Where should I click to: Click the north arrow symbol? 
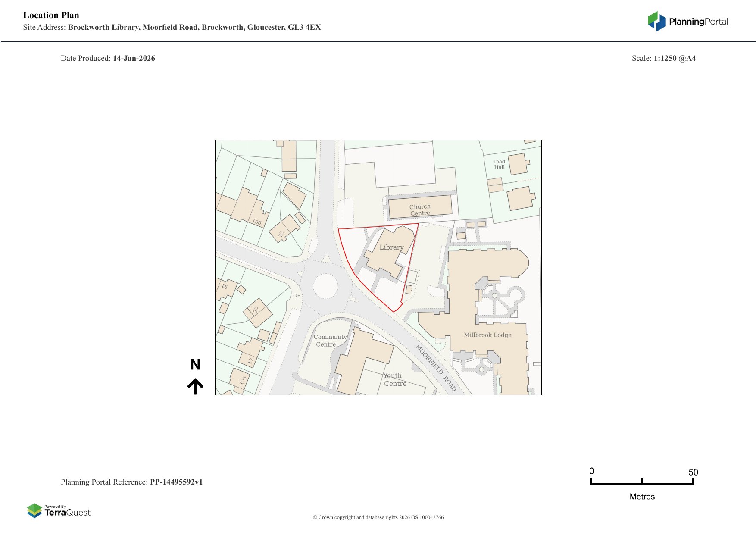(195, 386)
